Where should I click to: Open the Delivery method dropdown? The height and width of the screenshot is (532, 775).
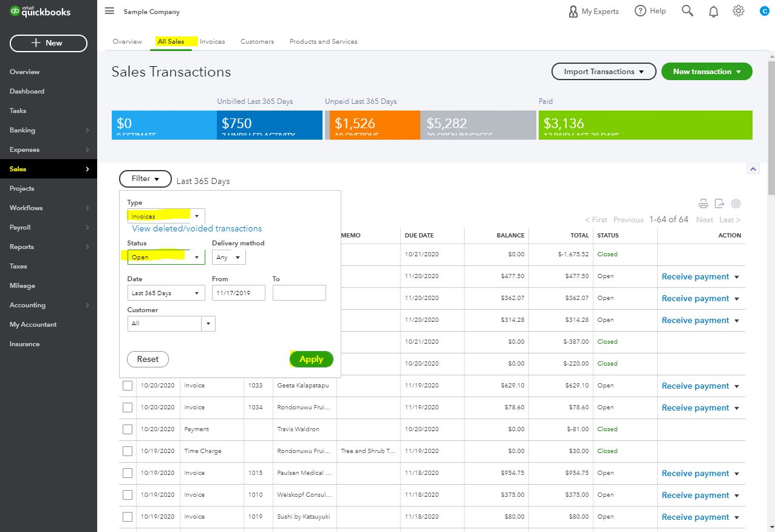pos(229,257)
